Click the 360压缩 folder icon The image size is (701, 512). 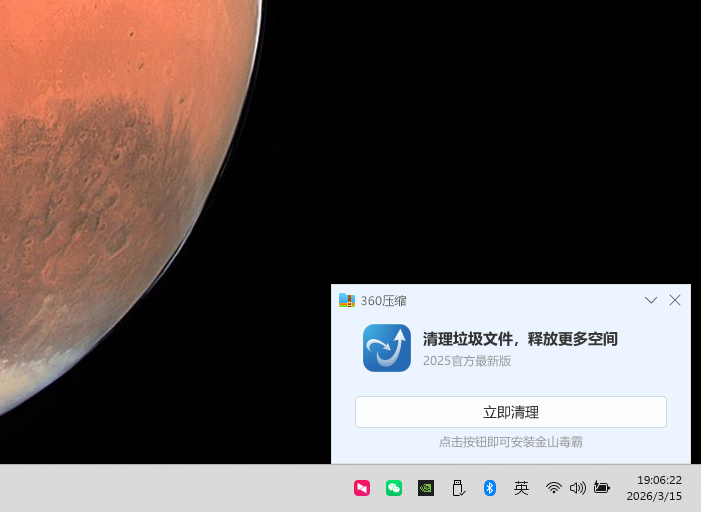click(x=346, y=300)
